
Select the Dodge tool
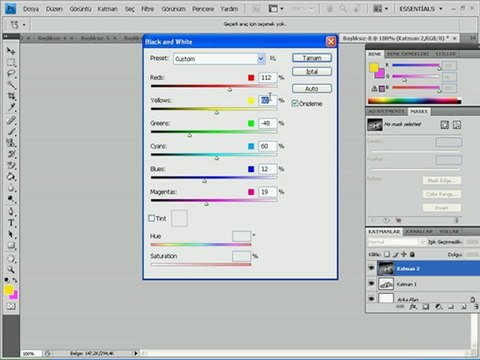coord(11,199)
